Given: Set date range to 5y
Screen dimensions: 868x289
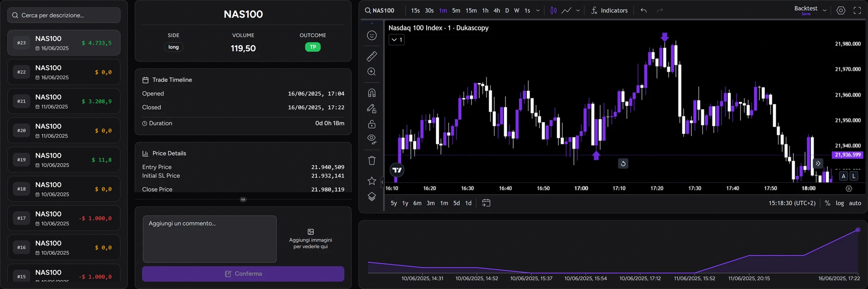Looking at the screenshot, I should (x=394, y=203).
